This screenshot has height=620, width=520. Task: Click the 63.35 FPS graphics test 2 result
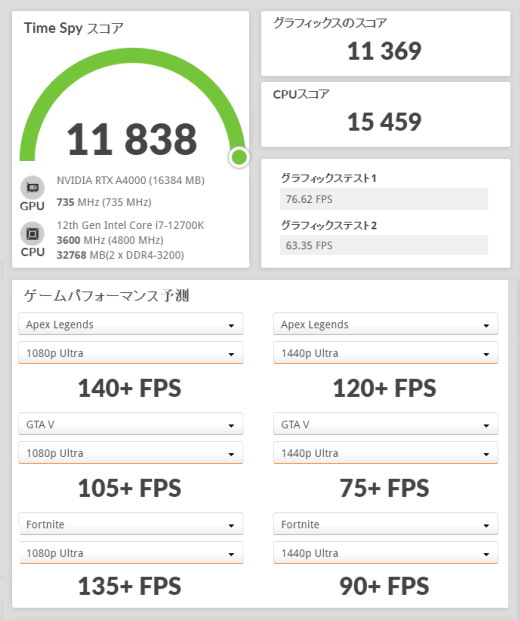click(x=384, y=245)
